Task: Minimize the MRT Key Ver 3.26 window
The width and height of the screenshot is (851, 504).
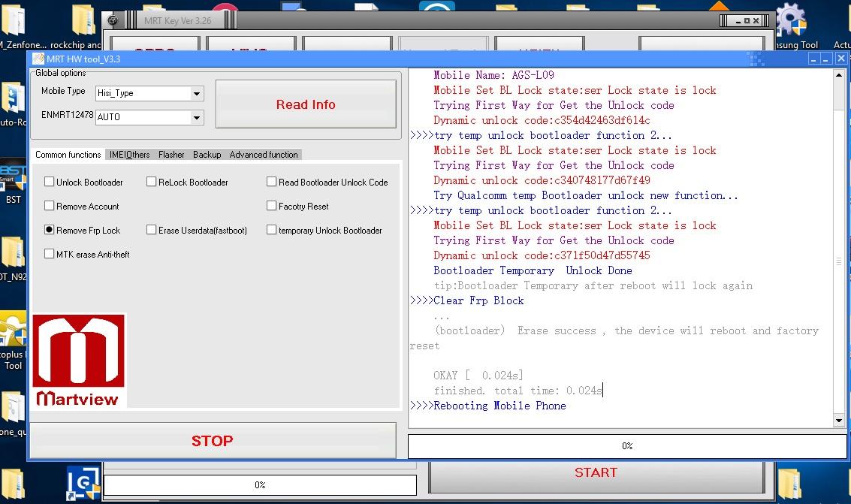Action: [738, 21]
